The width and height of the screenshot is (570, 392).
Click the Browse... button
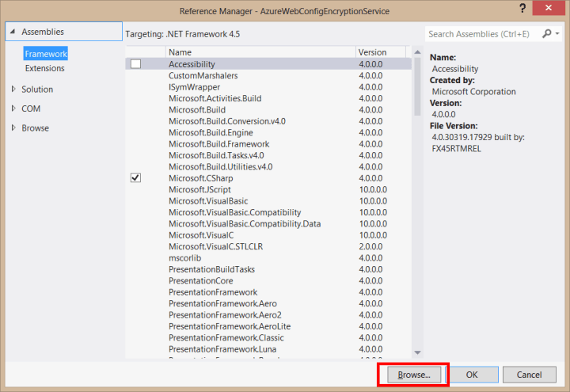tap(414, 375)
